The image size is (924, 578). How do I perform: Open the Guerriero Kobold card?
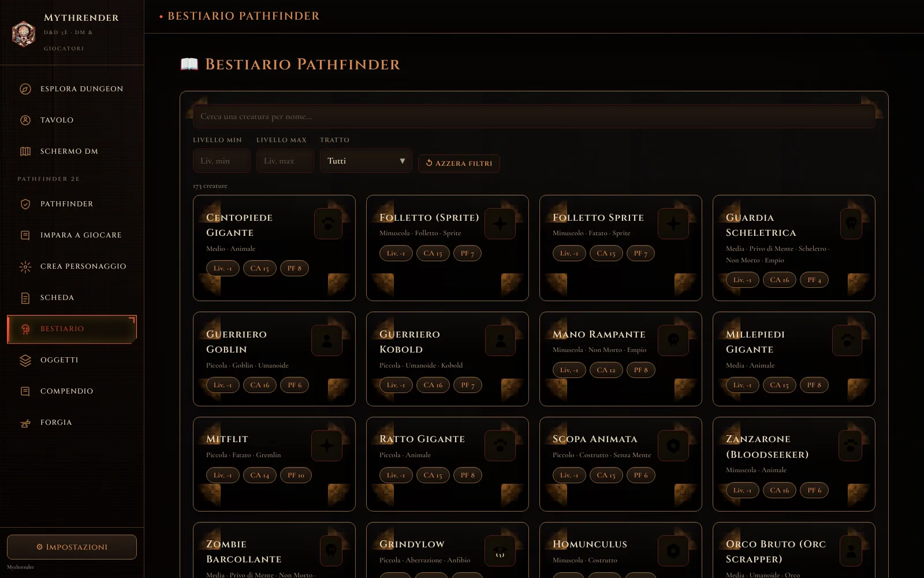[448, 359]
